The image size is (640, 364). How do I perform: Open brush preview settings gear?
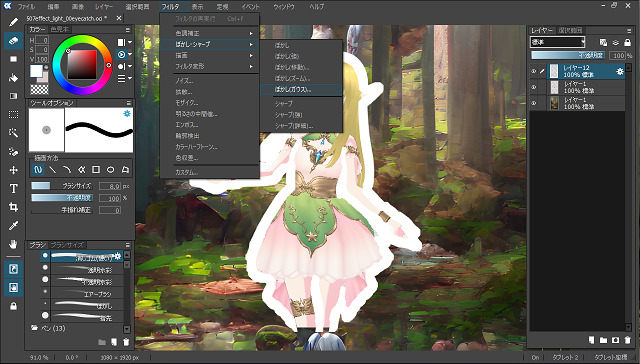coord(127,113)
